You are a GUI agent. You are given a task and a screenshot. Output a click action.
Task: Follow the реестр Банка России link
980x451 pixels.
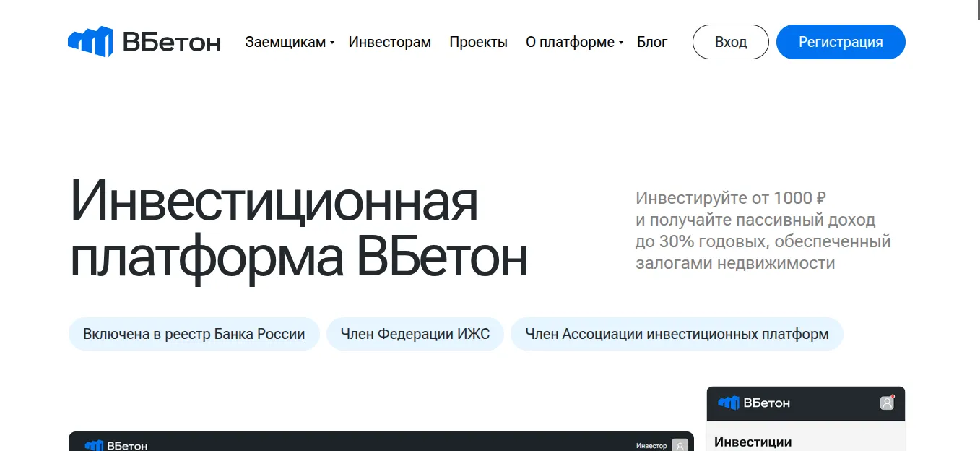[235, 335]
